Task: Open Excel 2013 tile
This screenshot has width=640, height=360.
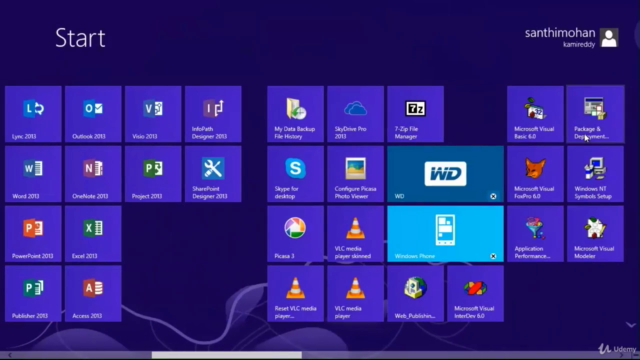Action: (93, 233)
